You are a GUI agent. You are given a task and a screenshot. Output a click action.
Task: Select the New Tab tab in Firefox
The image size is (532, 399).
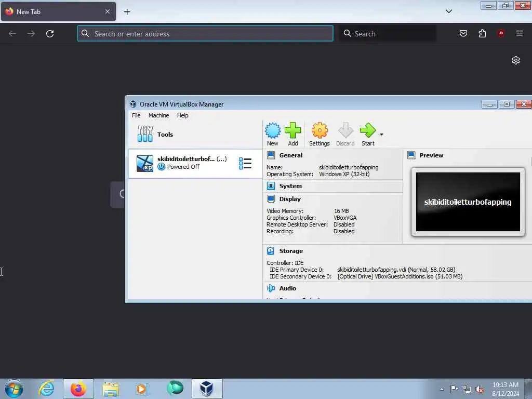tap(58, 11)
